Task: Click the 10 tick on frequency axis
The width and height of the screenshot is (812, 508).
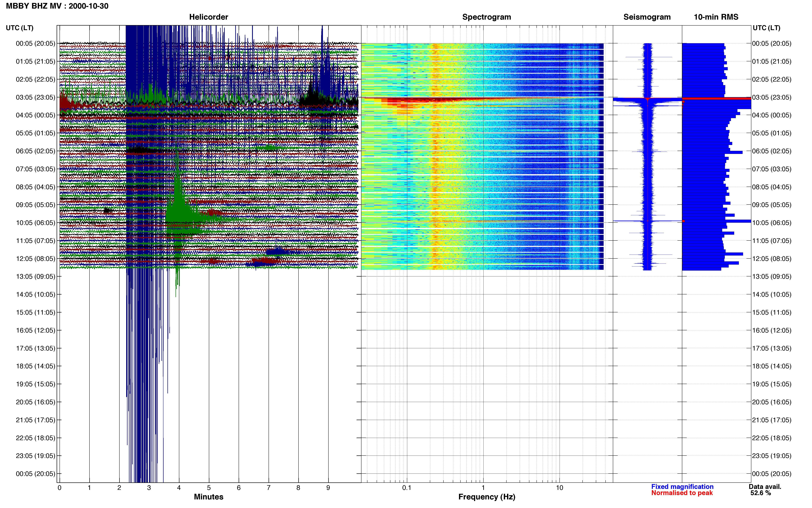Action: 559,488
